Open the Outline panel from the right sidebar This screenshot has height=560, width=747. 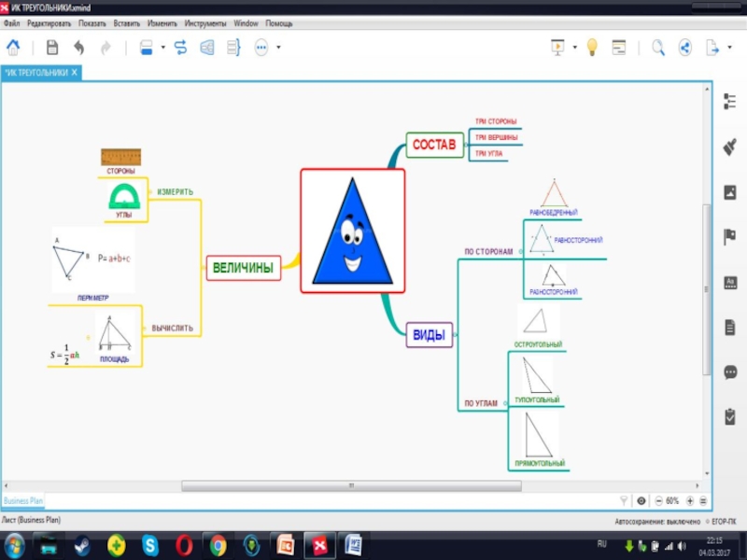pos(730,100)
